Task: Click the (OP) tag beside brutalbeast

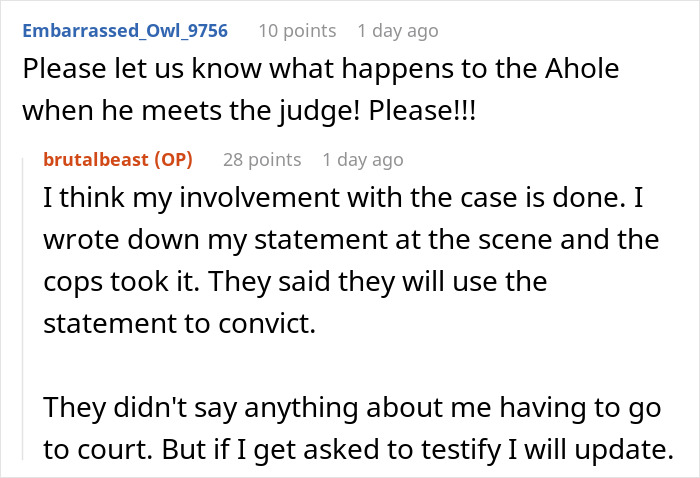Action: pyautogui.click(x=173, y=159)
